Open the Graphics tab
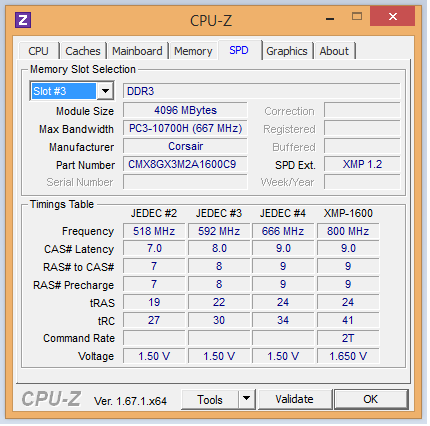This screenshot has width=430, height=426. click(x=287, y=51)
